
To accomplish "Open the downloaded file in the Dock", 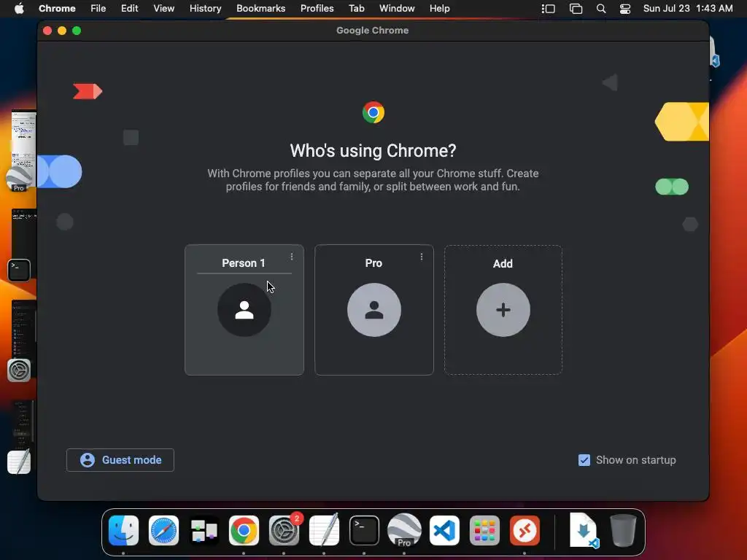I will pos(584,531).
